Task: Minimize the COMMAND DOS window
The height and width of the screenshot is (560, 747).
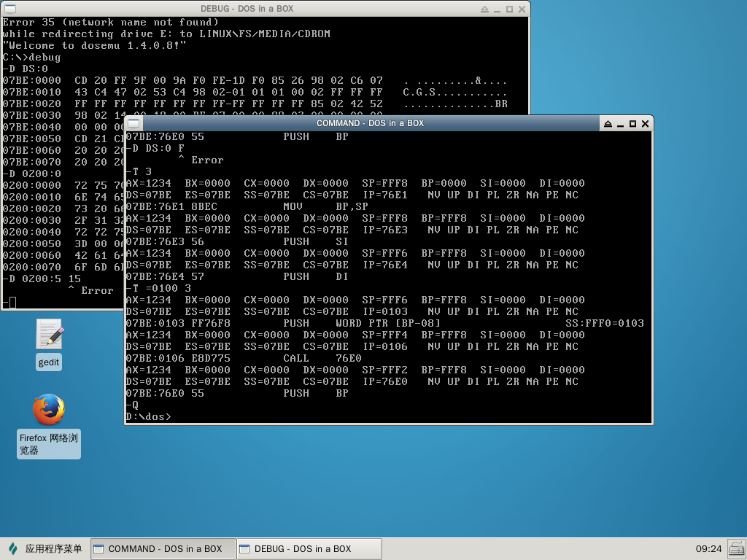Action: pyautogui.click(x=620, y=123)
